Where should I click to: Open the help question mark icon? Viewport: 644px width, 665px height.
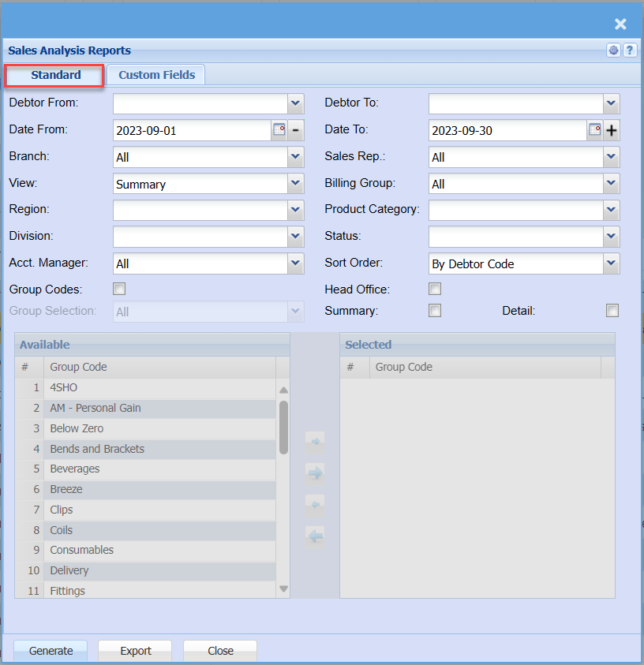pos(630,50)
